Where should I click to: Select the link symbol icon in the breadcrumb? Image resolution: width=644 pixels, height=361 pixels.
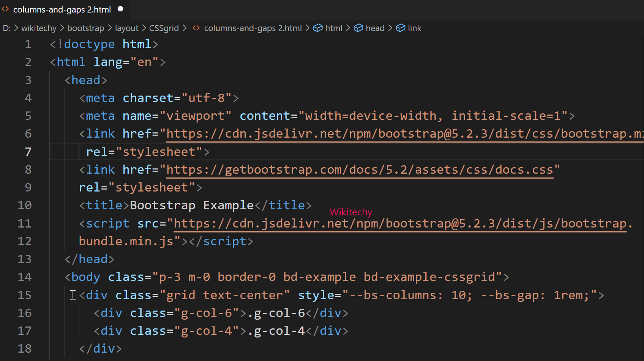click(401, 28)
